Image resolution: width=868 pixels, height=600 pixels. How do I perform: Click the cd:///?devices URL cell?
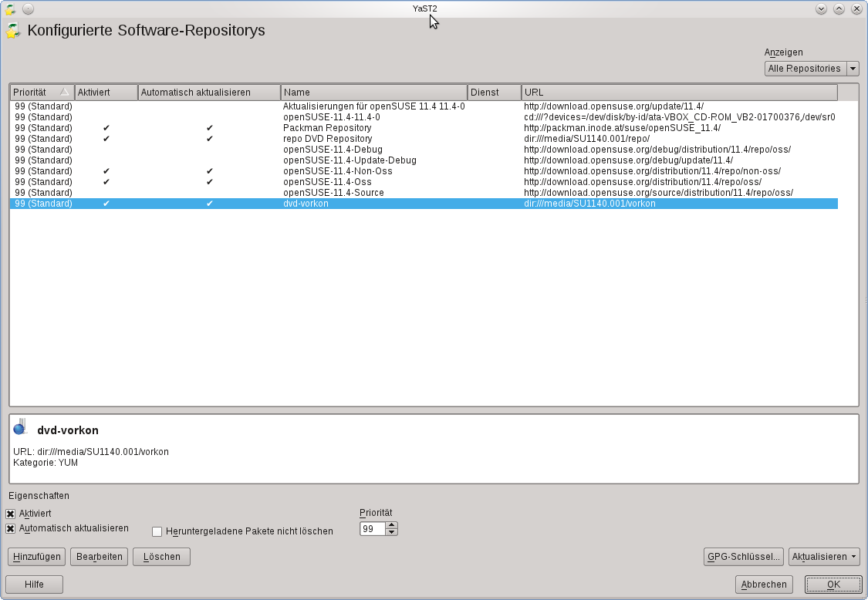(679, 117)
